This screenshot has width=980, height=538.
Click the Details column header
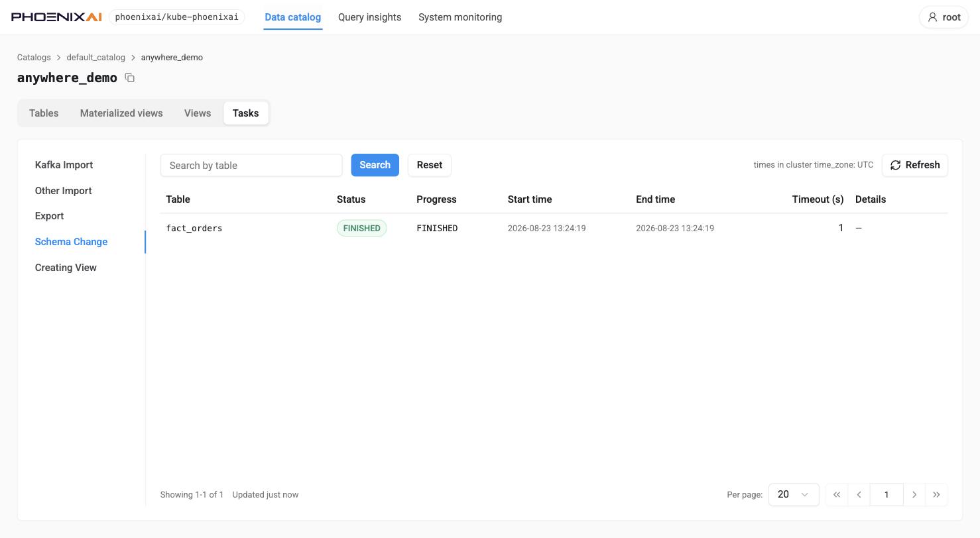(x=871, y=199)
